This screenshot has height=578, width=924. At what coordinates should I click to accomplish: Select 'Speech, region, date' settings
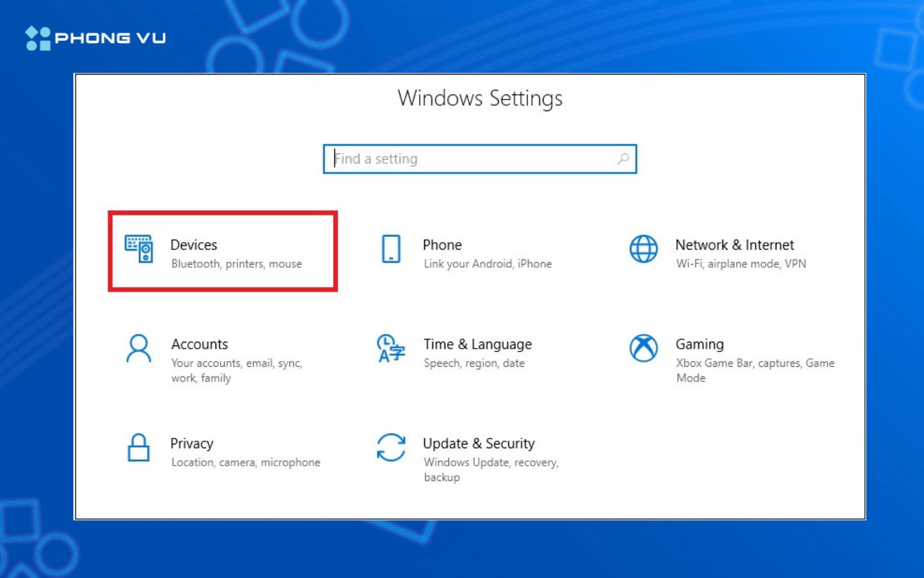(x=474, y=363)
